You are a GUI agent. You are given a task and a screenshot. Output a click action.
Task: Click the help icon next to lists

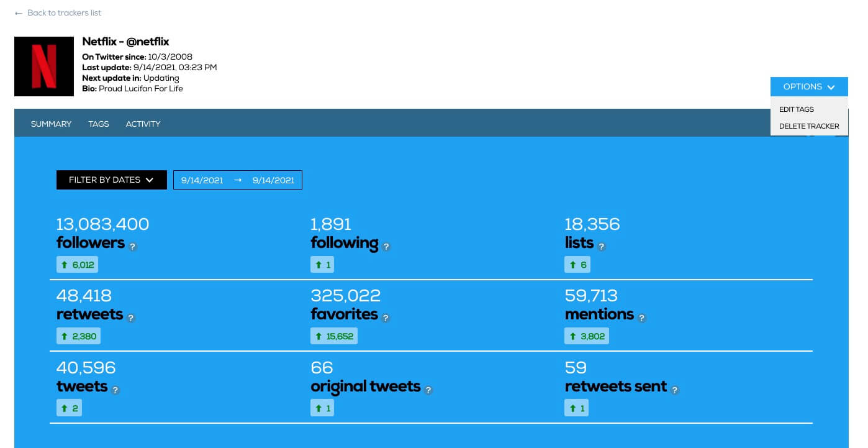tap(601, 245)
